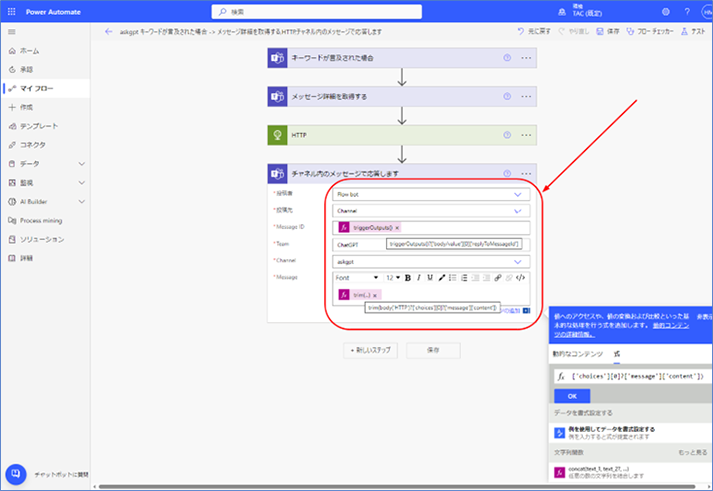Click the help icon on the keyword trigger card
713x491 pixels.
[507, 58]
